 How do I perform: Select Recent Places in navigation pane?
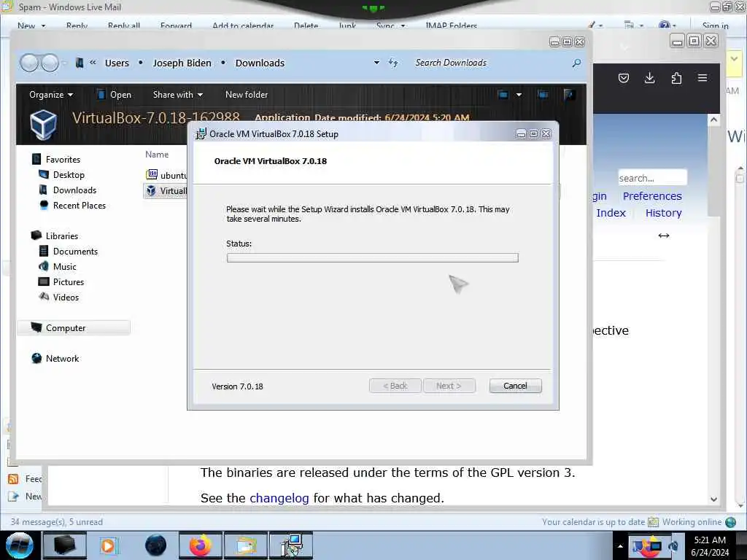pos(79,205)
